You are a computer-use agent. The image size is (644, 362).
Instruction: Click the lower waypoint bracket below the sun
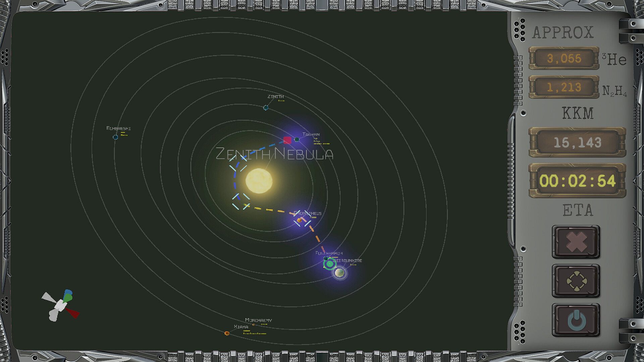(x=241, y=201)
